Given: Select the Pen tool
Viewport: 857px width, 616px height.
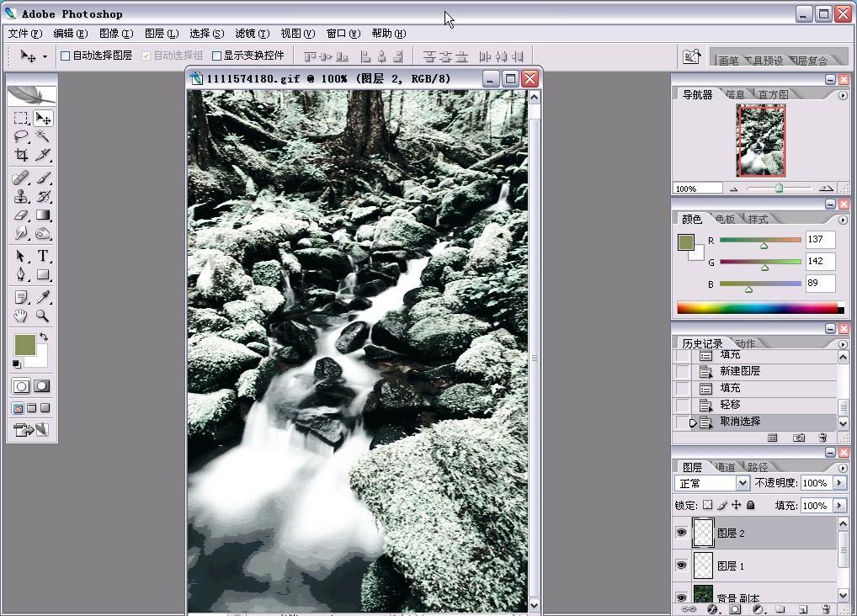Looking at the screenshot, I should click(x=21, y=274).
